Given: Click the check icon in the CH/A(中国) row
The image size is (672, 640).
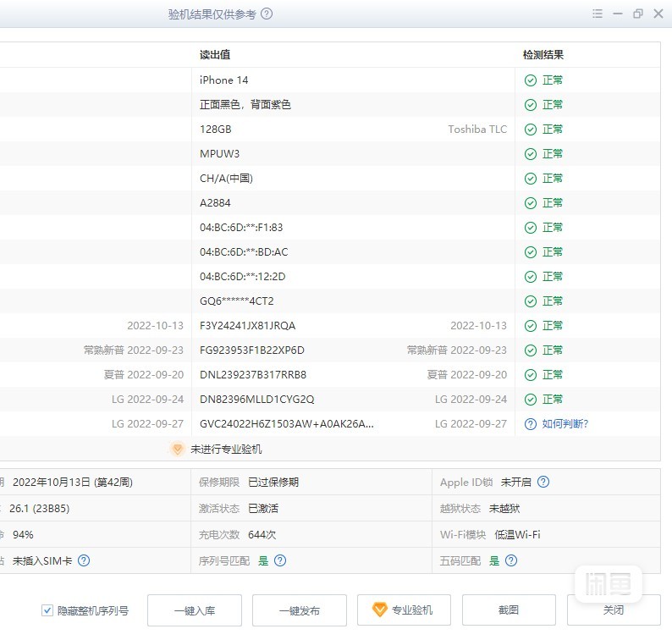Looking at the screenshot, I should click(x=531, y=179).
